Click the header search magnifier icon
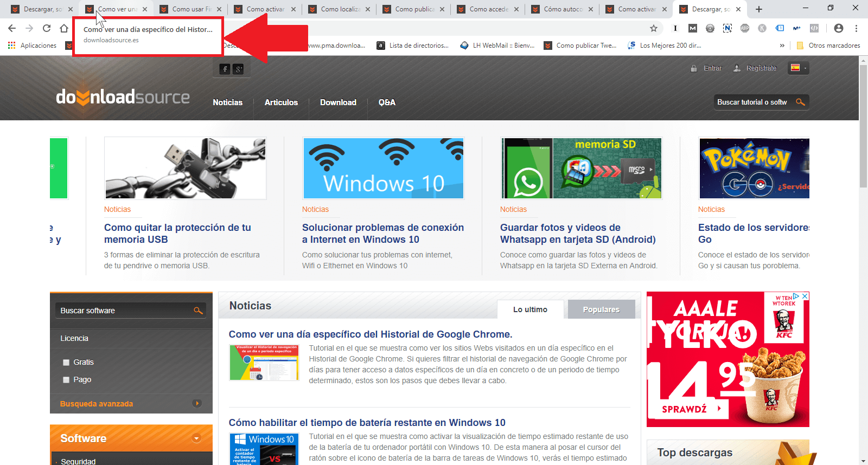This screenshot has height=465, width=868. click(800, 102)
